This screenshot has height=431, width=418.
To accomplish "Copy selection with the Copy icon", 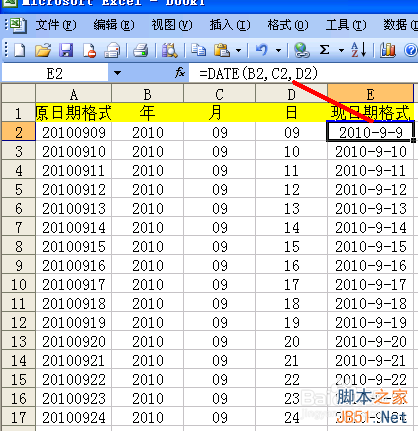I will pyautogui.click(x=198, y=50).
